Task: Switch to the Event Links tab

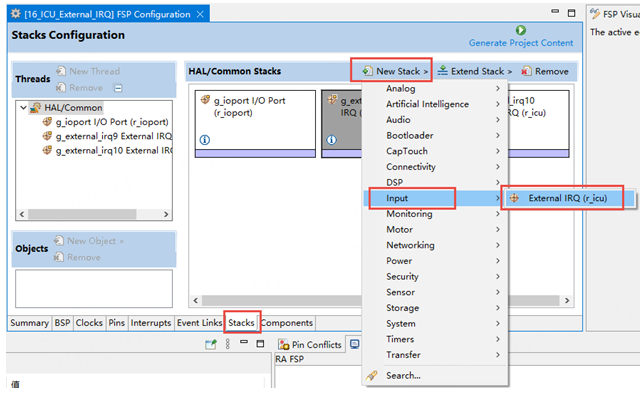Action: (199, 323)
